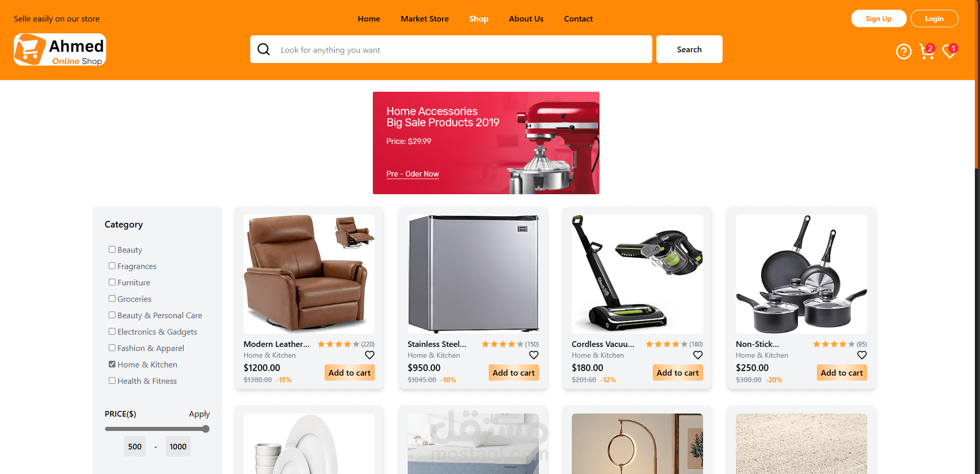Tick the Health & Fitness checkbox

pos(112,381)
